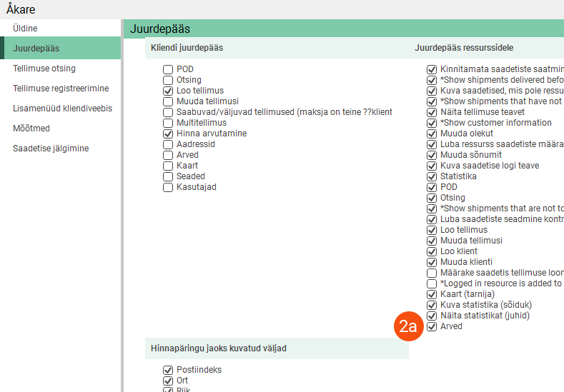Click the orange 2a marker badge
Screen dimensions: 564x392
tap(408, 327)
